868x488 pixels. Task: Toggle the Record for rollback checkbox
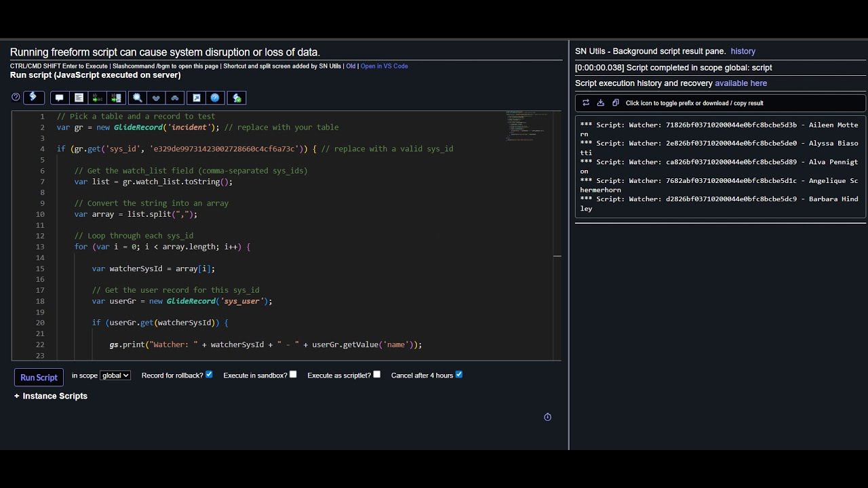(209, 374)
